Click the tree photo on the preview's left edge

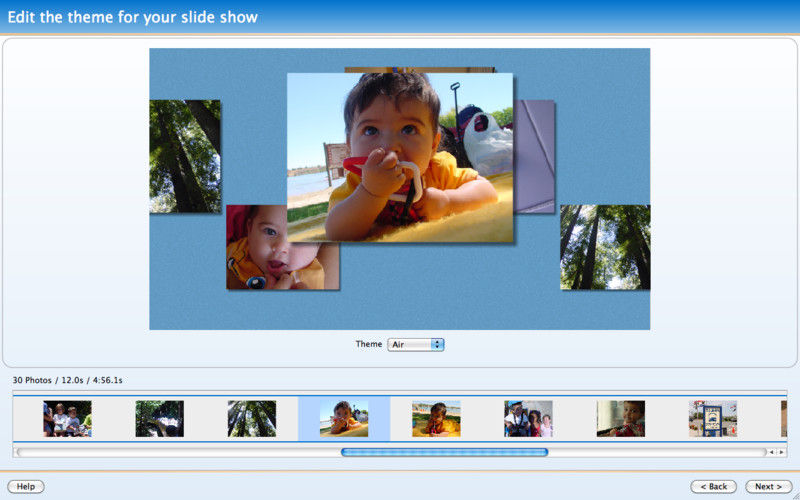184,156
